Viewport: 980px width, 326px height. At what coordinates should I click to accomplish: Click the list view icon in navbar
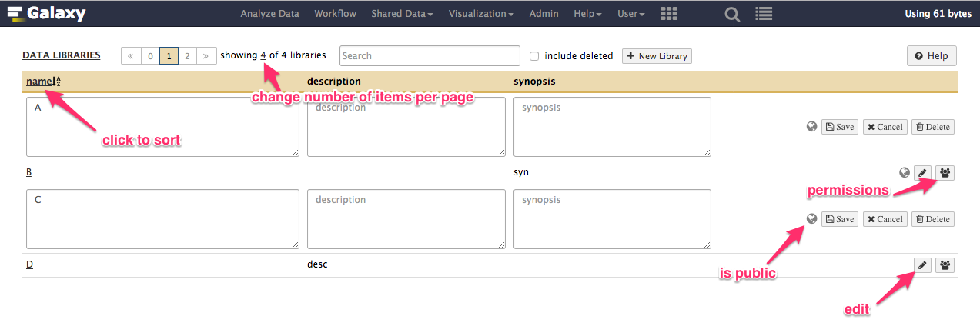(x=764, y=14)
